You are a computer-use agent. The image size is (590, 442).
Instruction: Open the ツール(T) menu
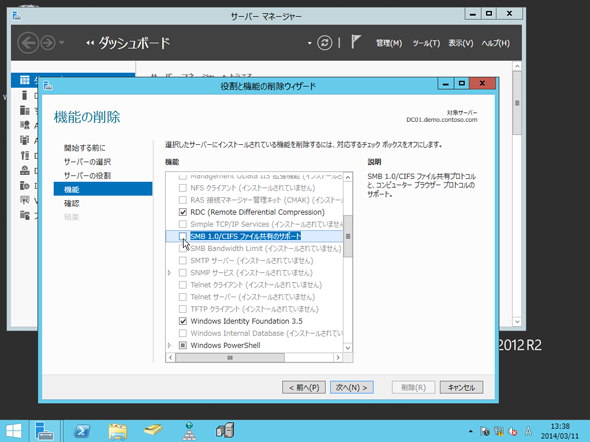pos(426,43)
